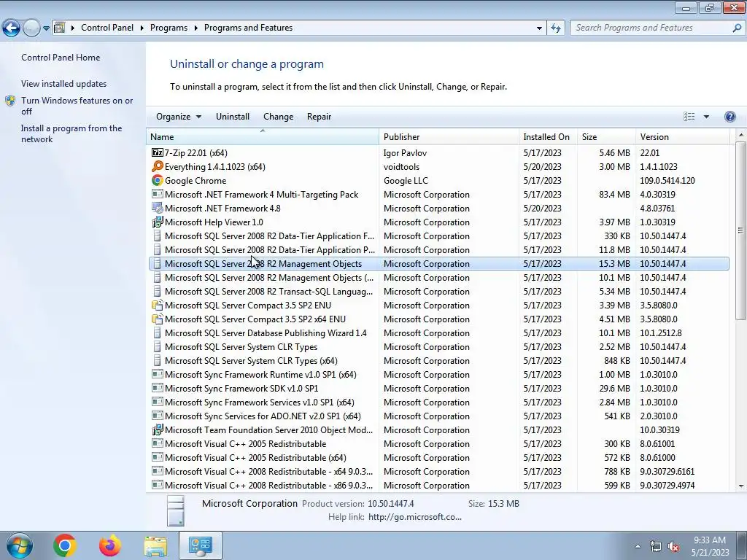
Task: Click the refresh address bar button
Action: tap(555, 28)
